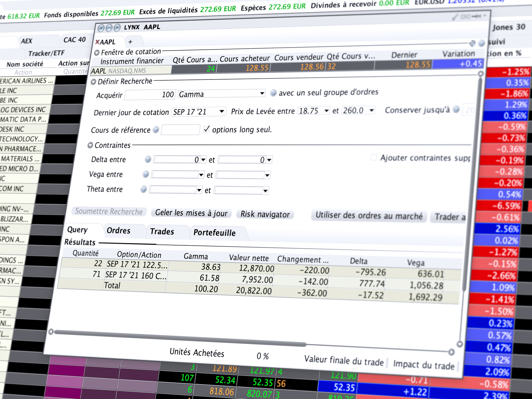Click the Conserver jusqu'à date field

click(x=469, y=110)
